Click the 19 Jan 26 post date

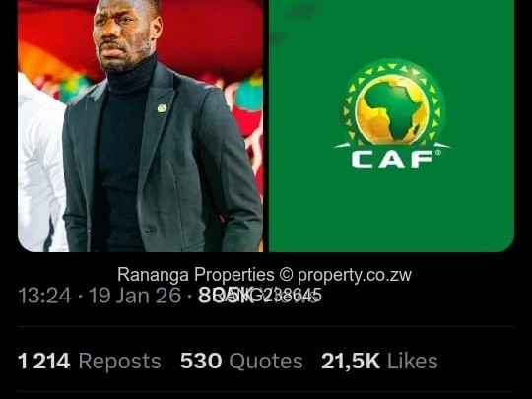point(135,296)
